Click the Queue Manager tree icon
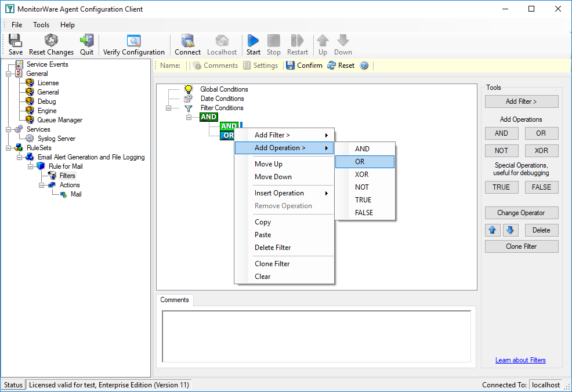The height and width of the screenshot is (392, 572). [x=30, y=120]
